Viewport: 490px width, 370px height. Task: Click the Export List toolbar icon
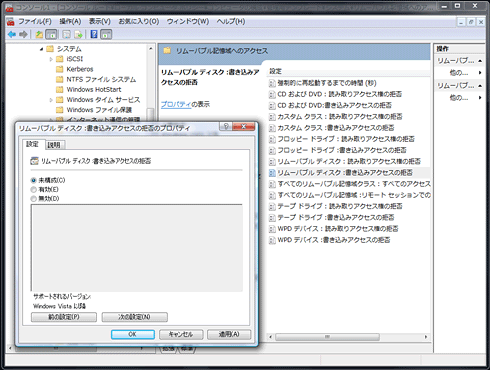tap(79, 34)
